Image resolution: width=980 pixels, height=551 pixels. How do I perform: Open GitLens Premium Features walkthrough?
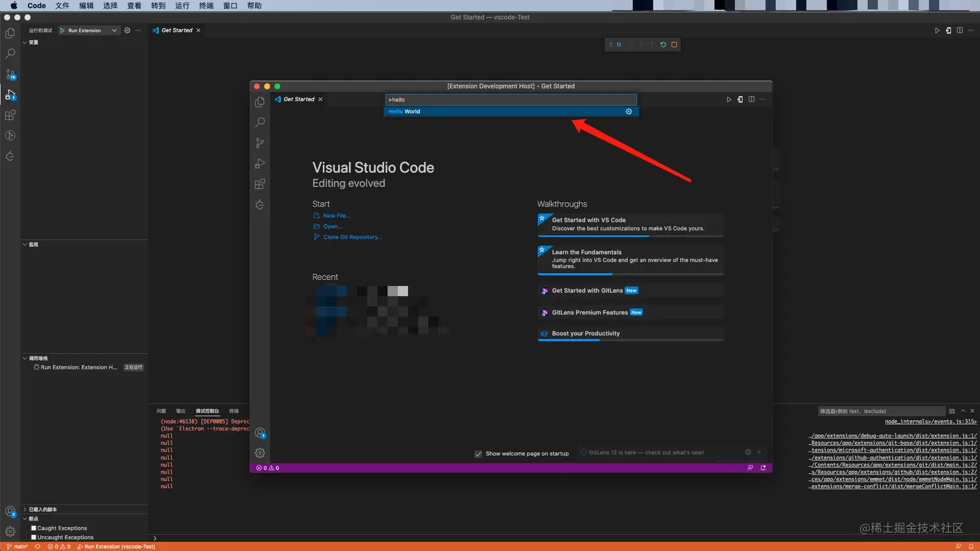point(631,312)
